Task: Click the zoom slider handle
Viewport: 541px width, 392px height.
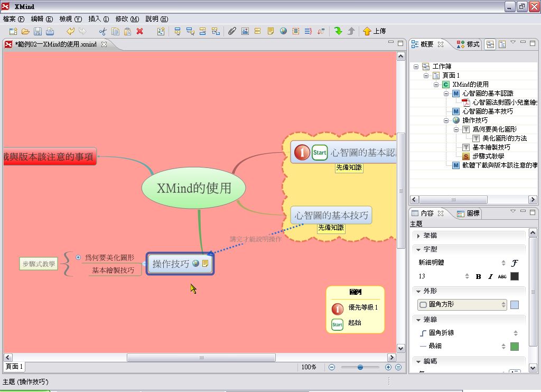Action: click(x=360, y=367)
